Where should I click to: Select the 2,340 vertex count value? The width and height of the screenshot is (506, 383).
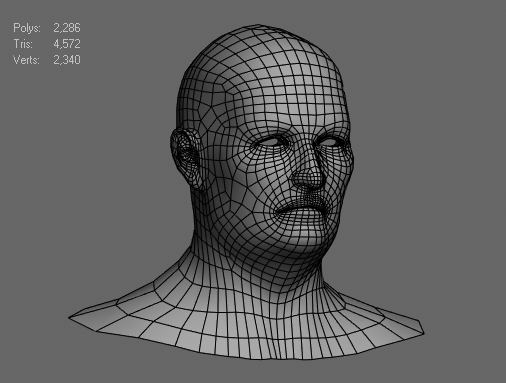click(67, 60)
